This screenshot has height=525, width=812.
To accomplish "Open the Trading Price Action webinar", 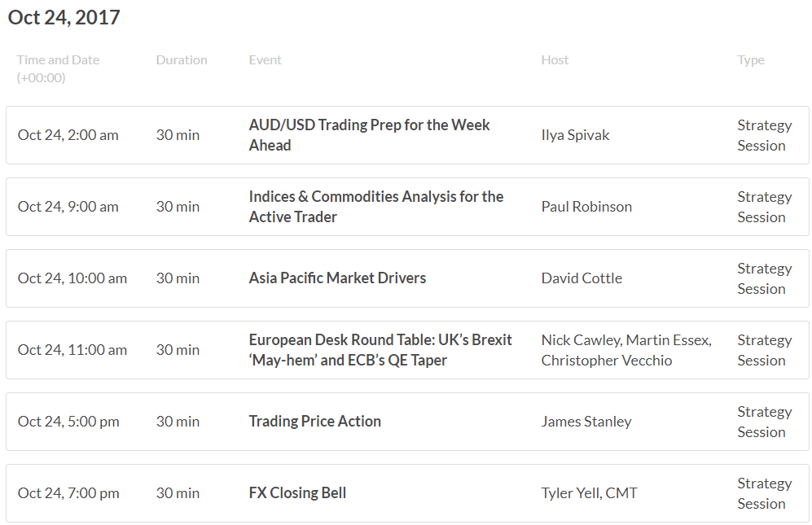I will click(314, 422).
